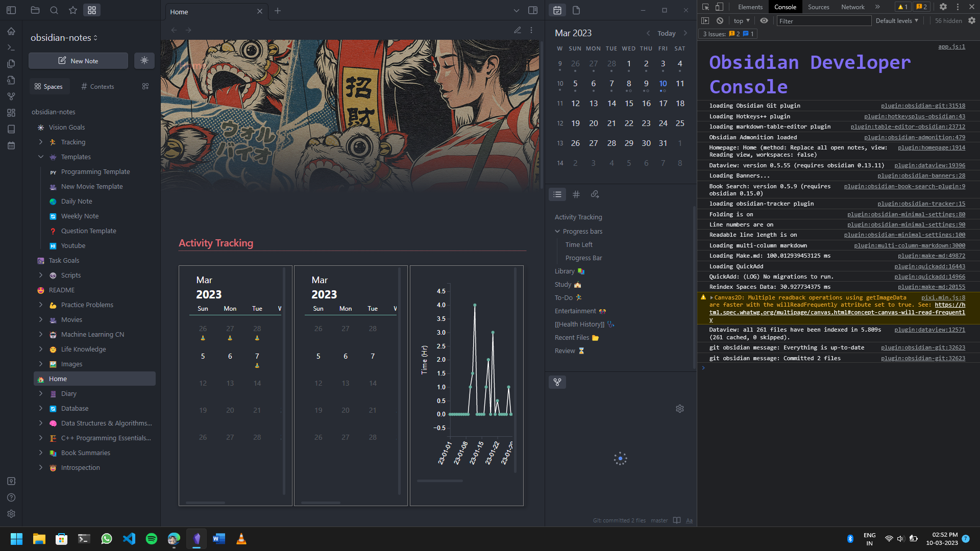The width and height of the screenshot is (980, 551).
Task: Open the edit pencil icon above the banner
Action: (x=518, y=30)
